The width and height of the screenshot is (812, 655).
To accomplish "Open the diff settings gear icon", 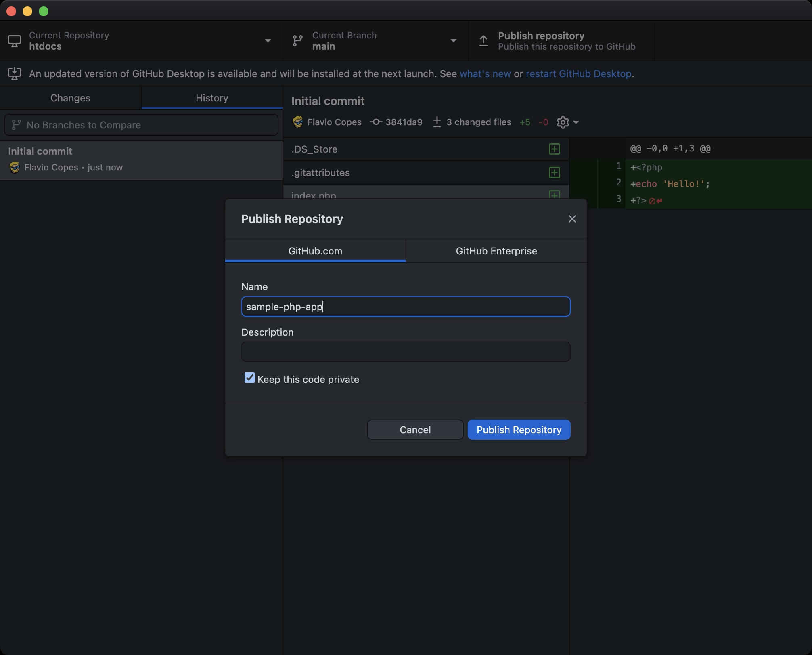I will (563, 122).
